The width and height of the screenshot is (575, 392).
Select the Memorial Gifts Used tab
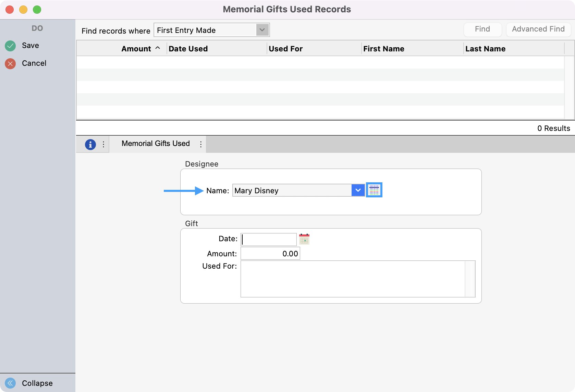(x=156, y=144)
